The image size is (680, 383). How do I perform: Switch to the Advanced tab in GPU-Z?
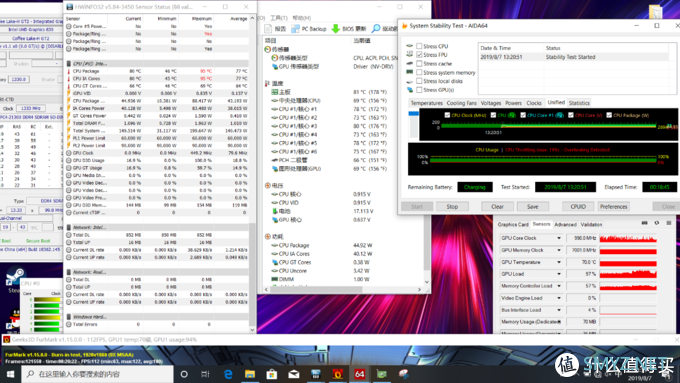pyautogui.click(x=566, y=225)
